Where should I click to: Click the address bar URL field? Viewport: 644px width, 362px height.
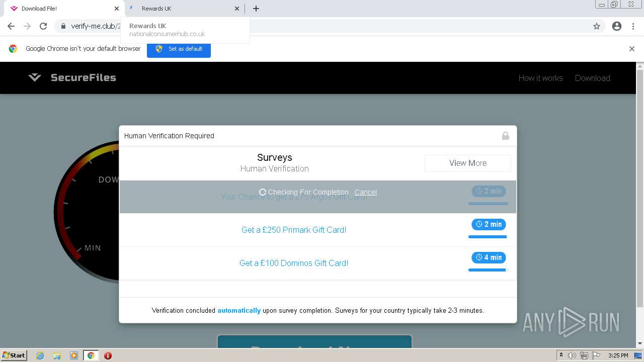click(x=330, y=26)
